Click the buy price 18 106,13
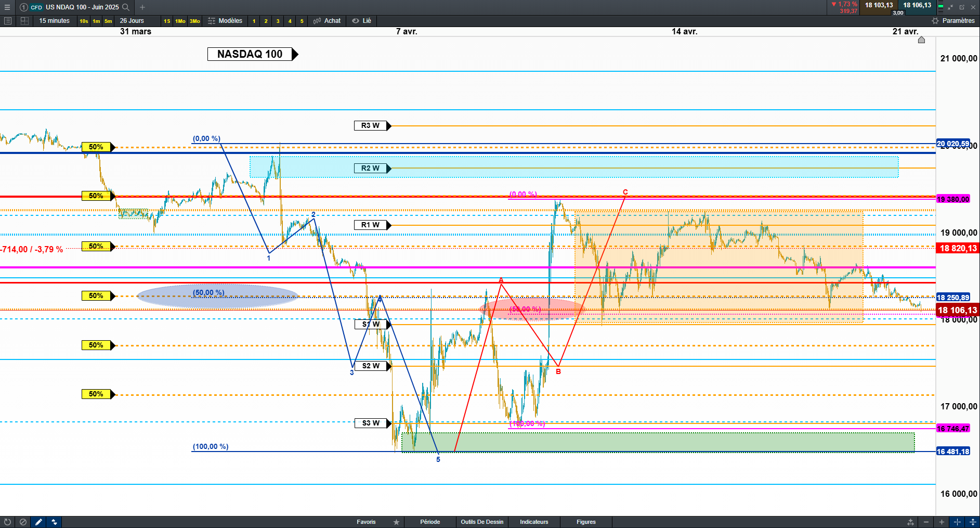The width and height of the screenshot is (980, 528). click(x=917, y=5)
